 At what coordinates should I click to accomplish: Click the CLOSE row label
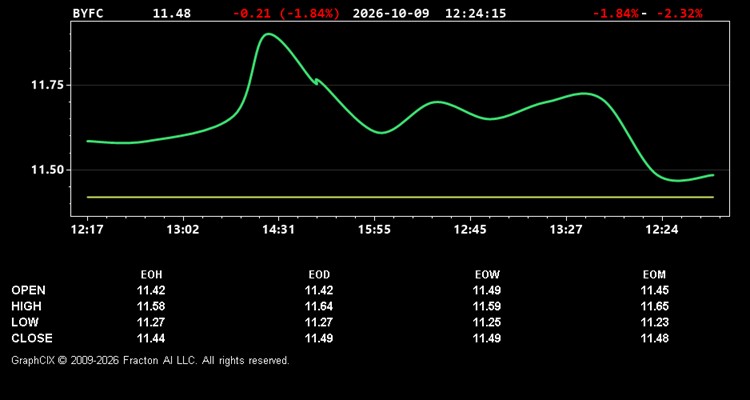(32, 338)
